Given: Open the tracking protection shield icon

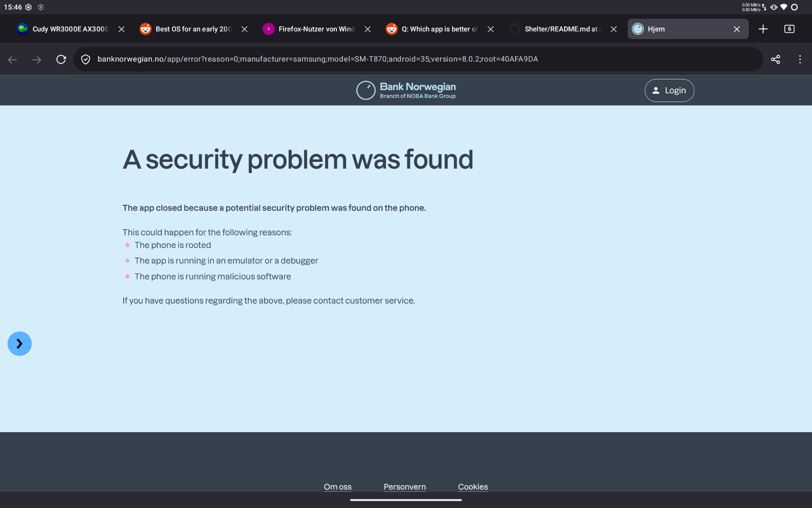Looking at the screenshot, I should [x=86, y=60].
